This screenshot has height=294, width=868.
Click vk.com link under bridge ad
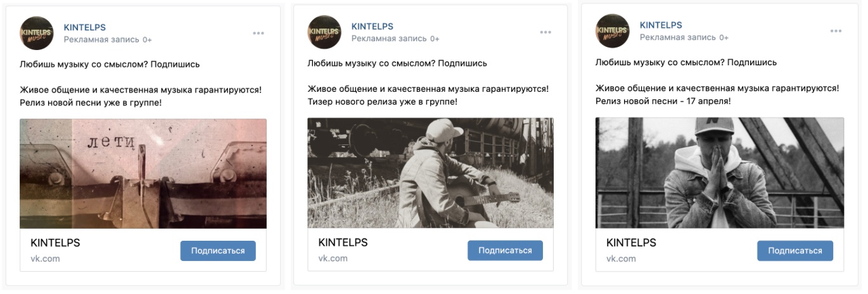point(621,259)
